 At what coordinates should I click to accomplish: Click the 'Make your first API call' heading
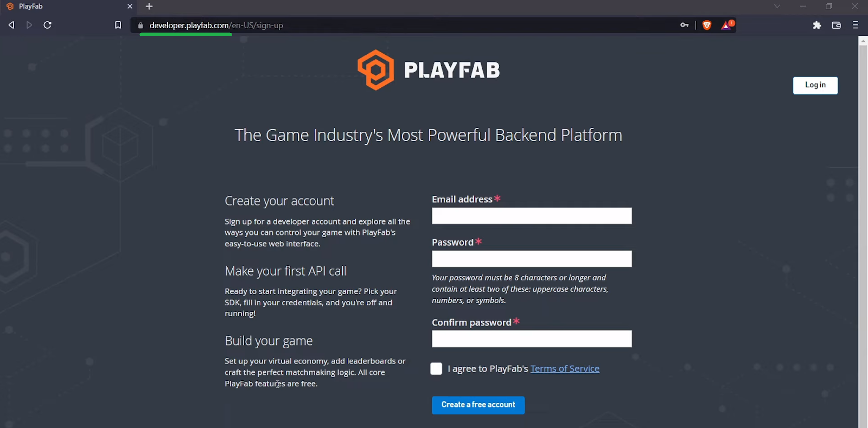[x=285, y=271]
